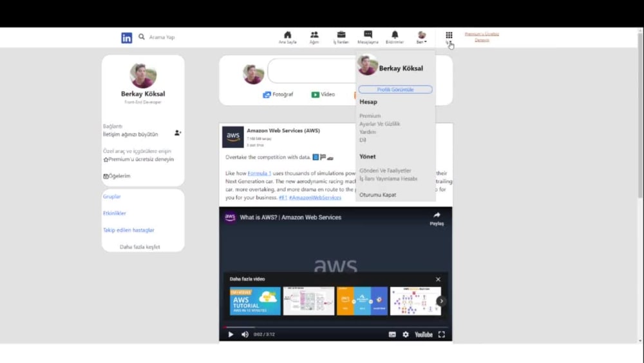The width and height of the screenshot is (644, 363).
Task: Click the add connection person icon
Action: [x=178, y=133]
